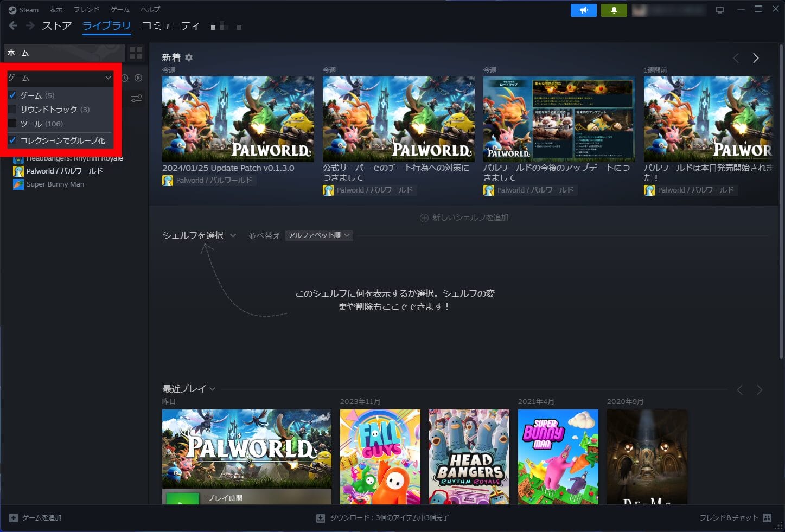Open the ゲーム type filter dropdown
The width and height of the screenshot is (785, 532).
click(x=59, y=78)
